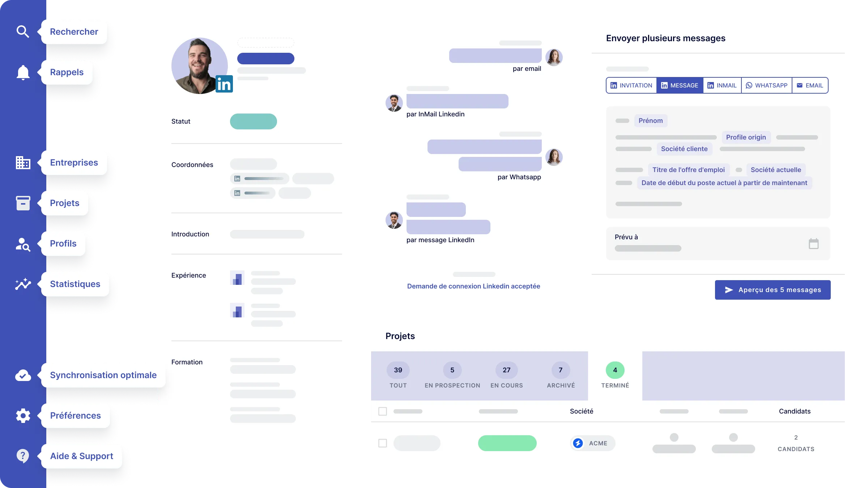Click the Profils sidebar icon

point(23,243)
